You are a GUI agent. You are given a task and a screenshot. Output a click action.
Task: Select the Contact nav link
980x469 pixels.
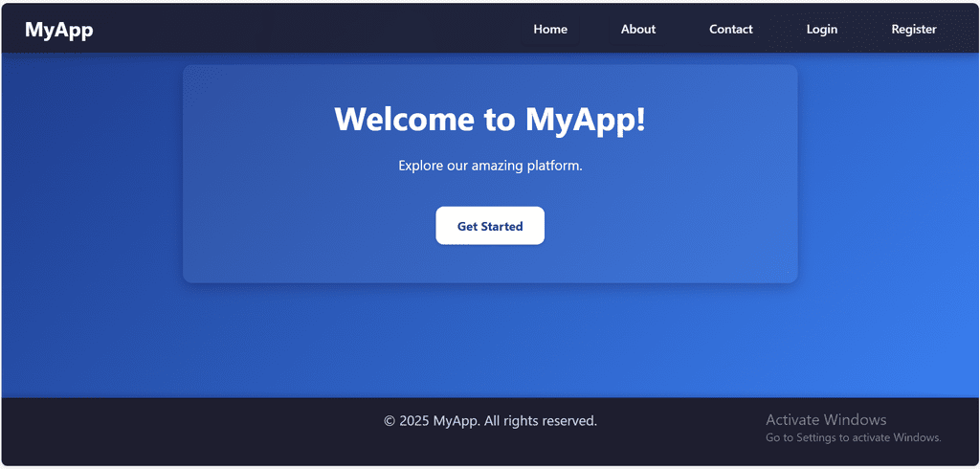[730, 30]
